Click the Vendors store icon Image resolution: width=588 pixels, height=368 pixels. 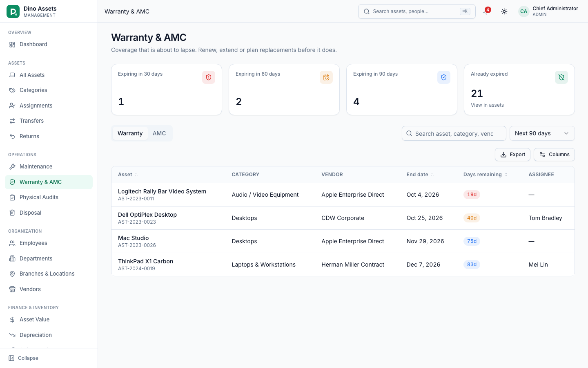[x=12, y=289]
